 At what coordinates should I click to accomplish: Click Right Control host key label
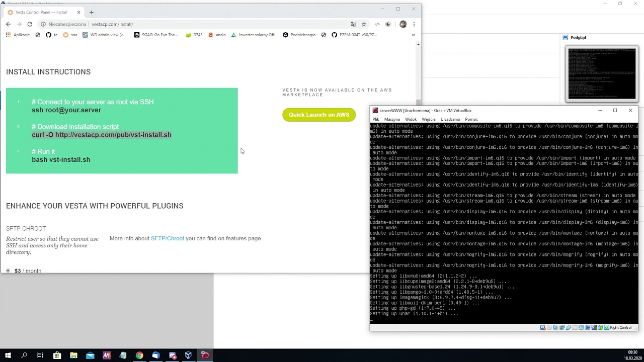(x=621, y=327)
